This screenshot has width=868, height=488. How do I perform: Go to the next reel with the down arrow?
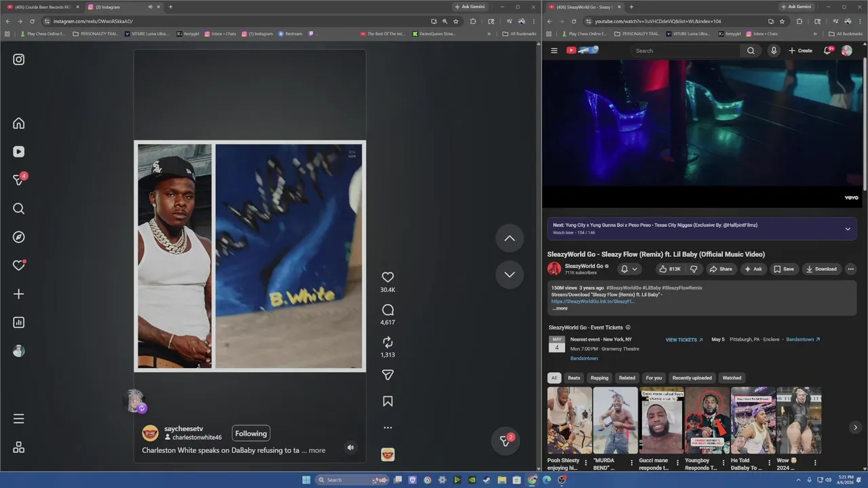pos(510,274)
